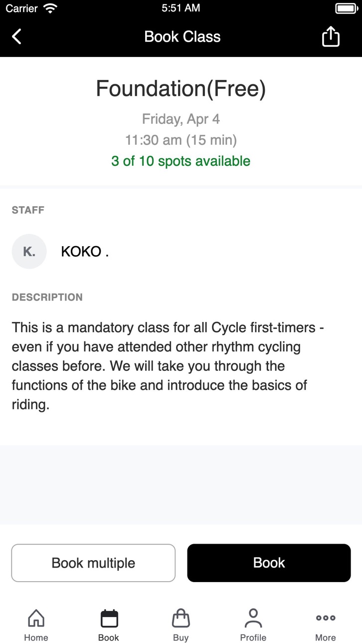Tap the Book Class header title
This screenshot has width=362, height=644.
coord(182,36)
